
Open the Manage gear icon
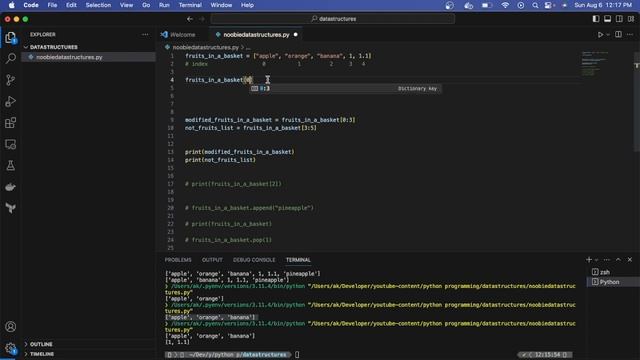(11, 348)
